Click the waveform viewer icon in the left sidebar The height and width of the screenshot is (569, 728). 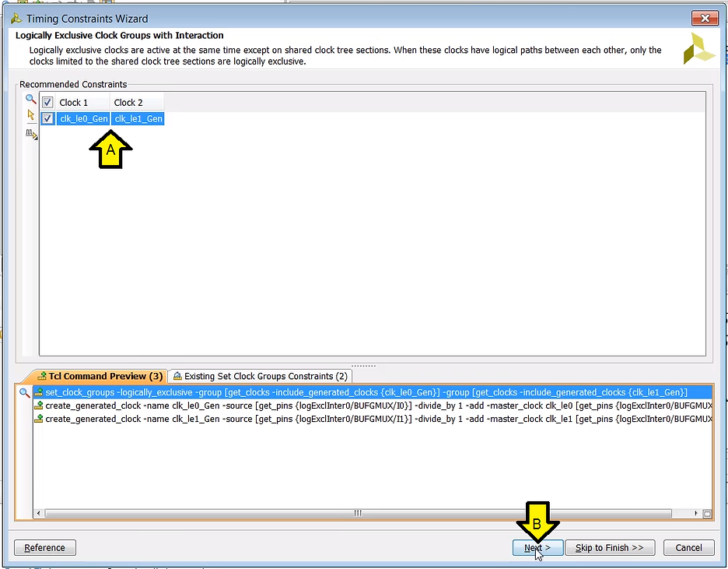tap(30, 133)
